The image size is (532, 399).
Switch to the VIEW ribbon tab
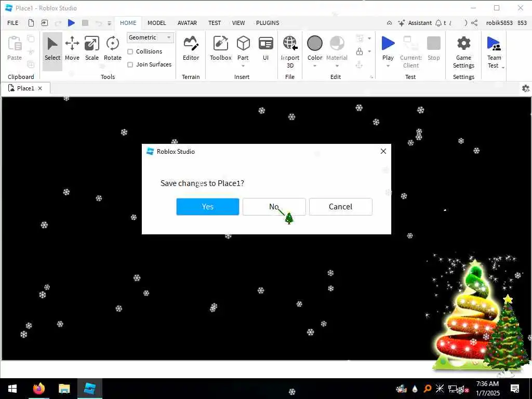coord(238,23)
